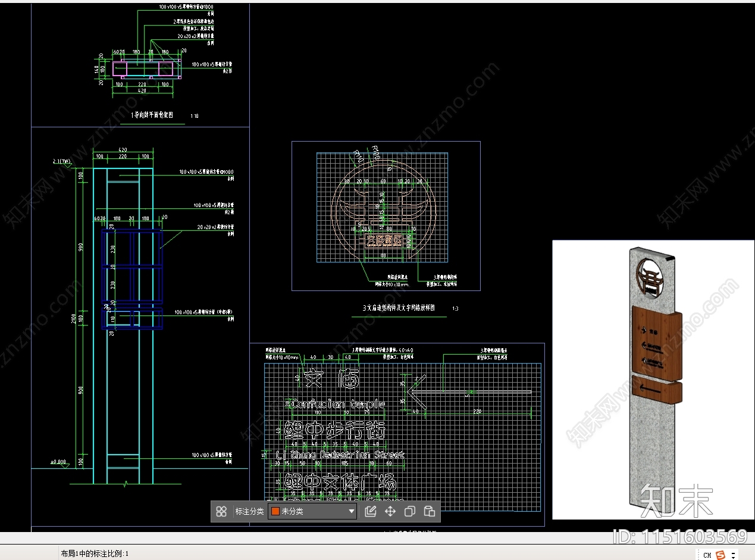
Task: Select the 鲤中步行街 outlined text
Action: 334,430
